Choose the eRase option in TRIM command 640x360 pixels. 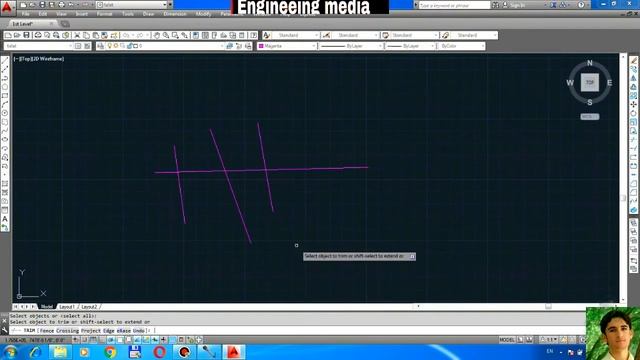click(x=124, y=331)
